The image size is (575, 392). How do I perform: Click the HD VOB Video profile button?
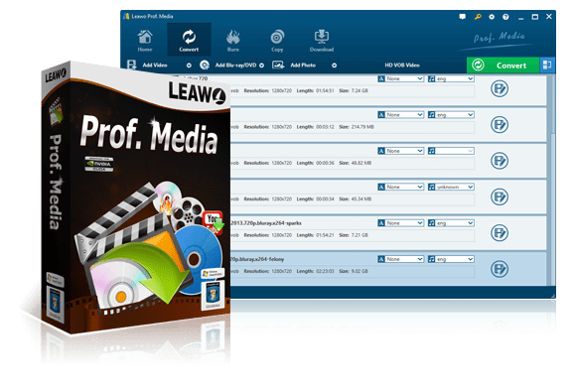[x=402, y=65]
